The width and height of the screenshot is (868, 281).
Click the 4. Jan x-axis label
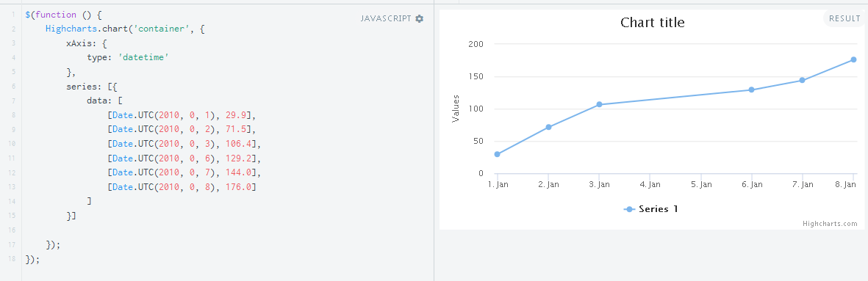(x=650, y=184)
